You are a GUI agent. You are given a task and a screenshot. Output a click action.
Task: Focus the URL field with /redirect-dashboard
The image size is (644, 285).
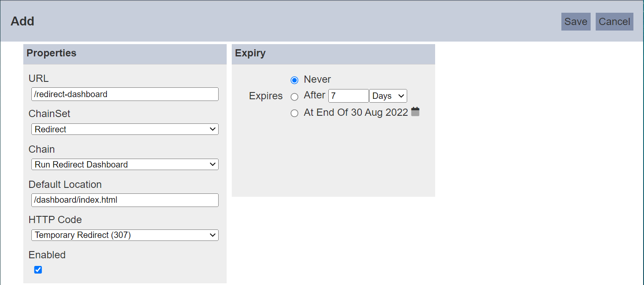pos(125,94)
